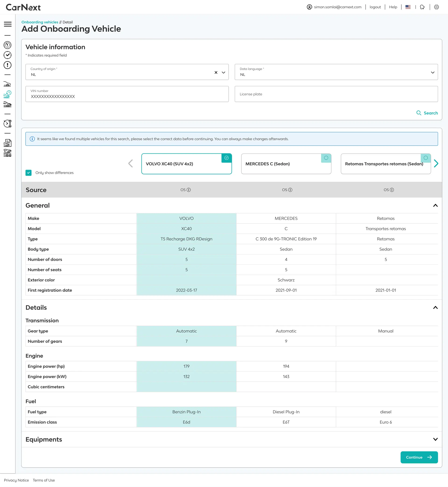448x487 pixels.
Task: Expand the Equipments section
Action: click(435, 439)
